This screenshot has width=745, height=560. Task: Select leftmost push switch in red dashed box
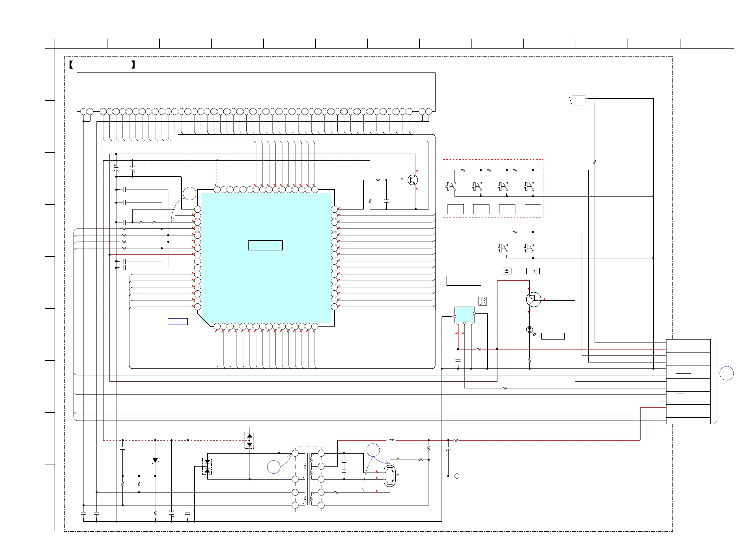click(451, 187)
